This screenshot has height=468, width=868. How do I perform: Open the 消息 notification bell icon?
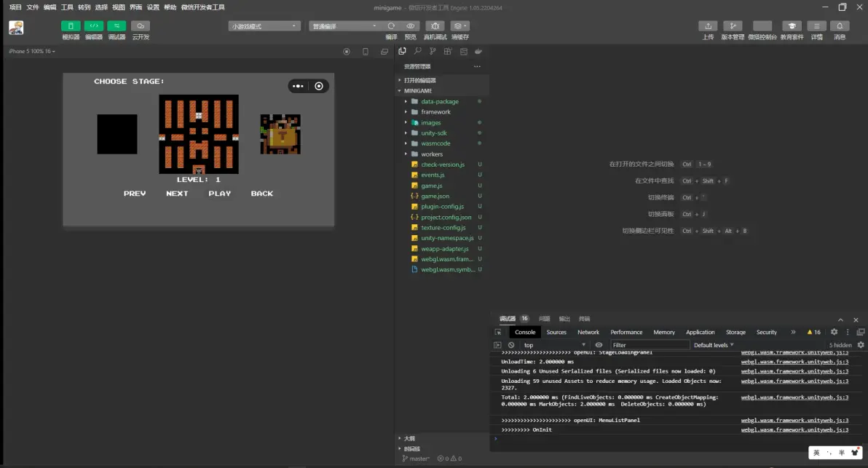(840, 26)
